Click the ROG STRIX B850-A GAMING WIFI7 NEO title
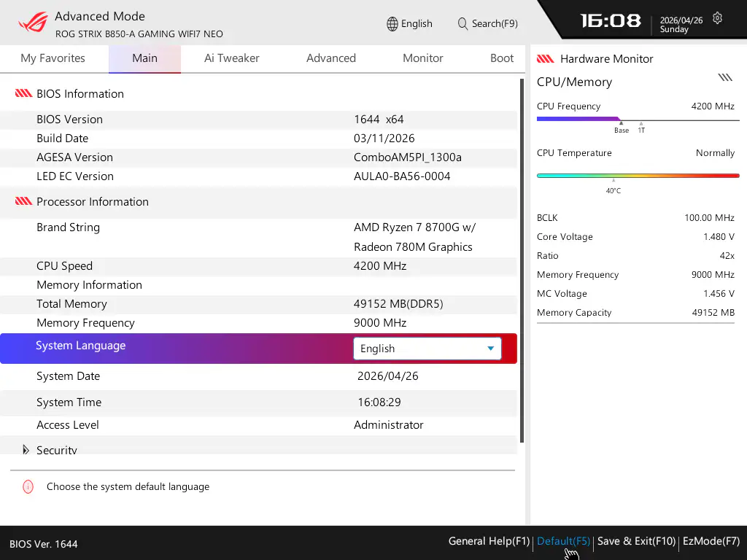747x560 pixels. 139,34
